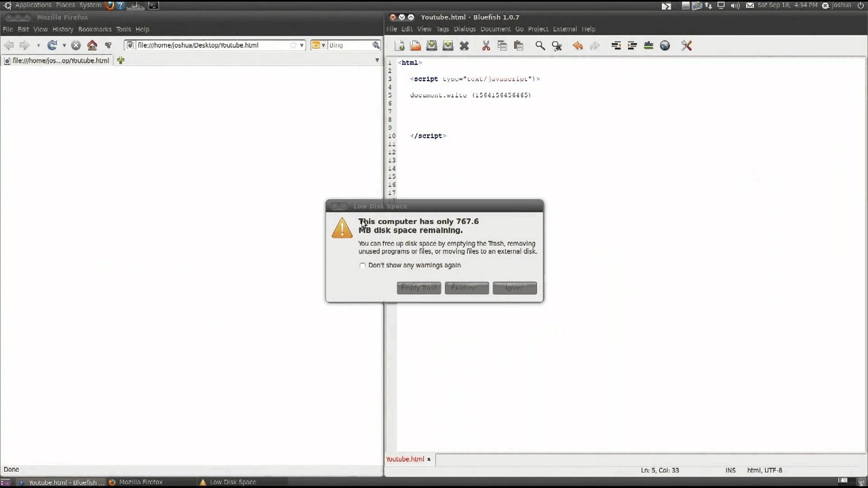This screenshot has width=868, height=488.
Task: Copy selection with Bluefish copy icon
Action: click(502, 45)
